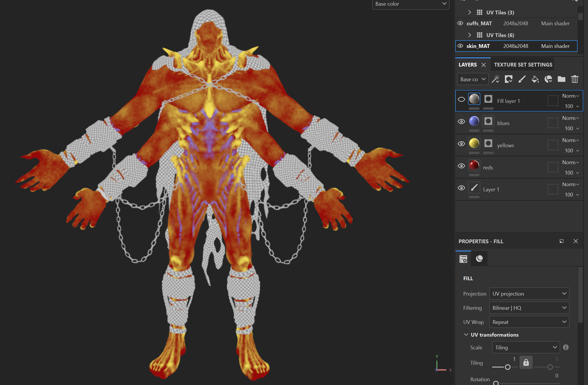
Task: Select the yellows layer
Action: pyautogui.click(x=505, y=145)
